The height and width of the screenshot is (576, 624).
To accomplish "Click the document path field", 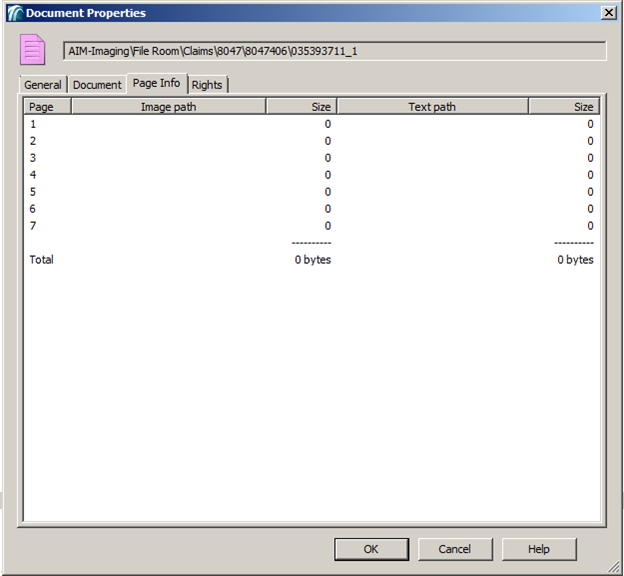I will pos(335,51).
